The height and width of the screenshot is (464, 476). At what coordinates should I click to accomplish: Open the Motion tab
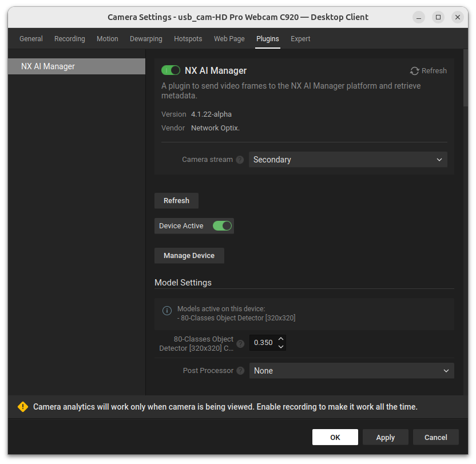tap(108, 39)
